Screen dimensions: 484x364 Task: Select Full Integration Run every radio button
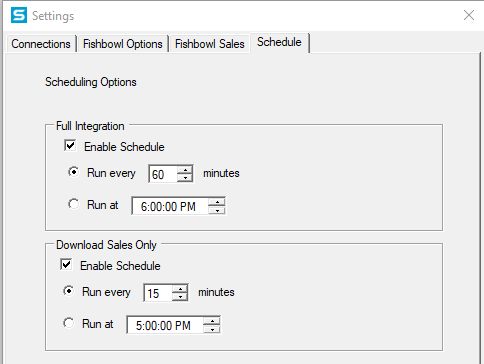74,172
